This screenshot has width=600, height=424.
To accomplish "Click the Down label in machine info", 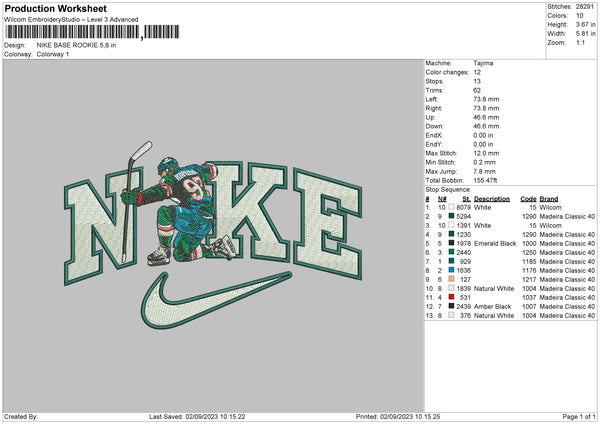I will 434,126.
